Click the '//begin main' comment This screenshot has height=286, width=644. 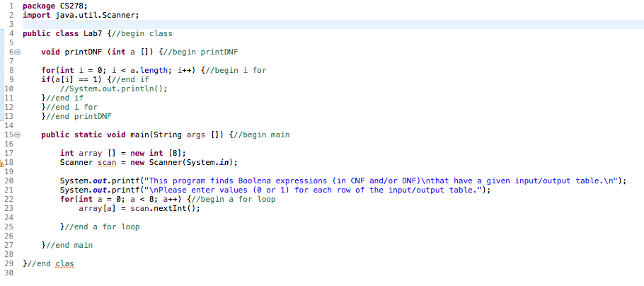(262, 135)
